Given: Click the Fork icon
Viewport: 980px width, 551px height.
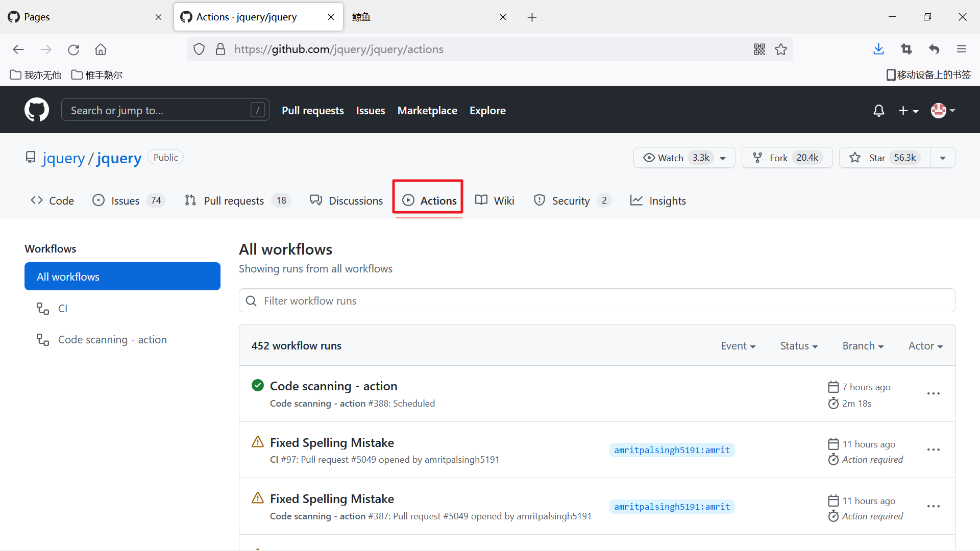Looking at the screenshot, I should point(757,158).
